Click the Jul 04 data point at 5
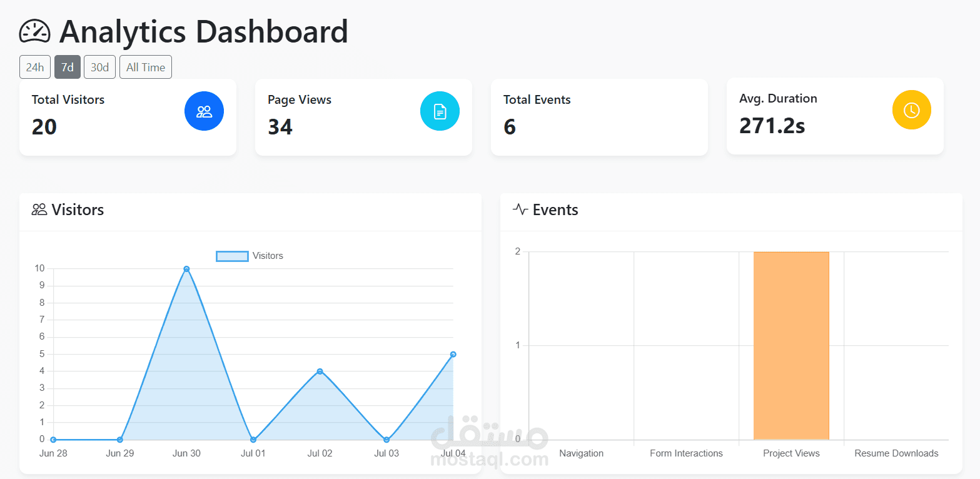980x479 pixels. (x=453, y=355)
